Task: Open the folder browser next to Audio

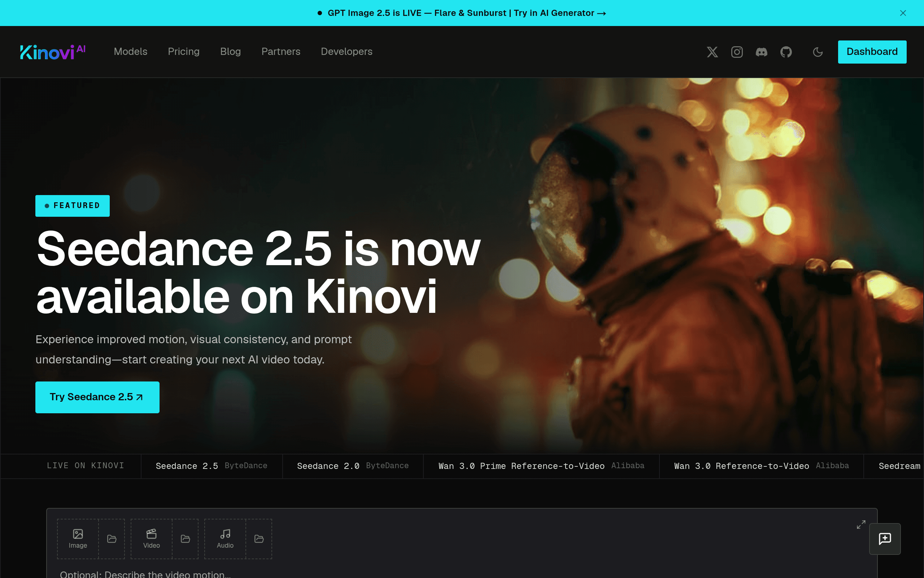Action: (x=259, y=539)
